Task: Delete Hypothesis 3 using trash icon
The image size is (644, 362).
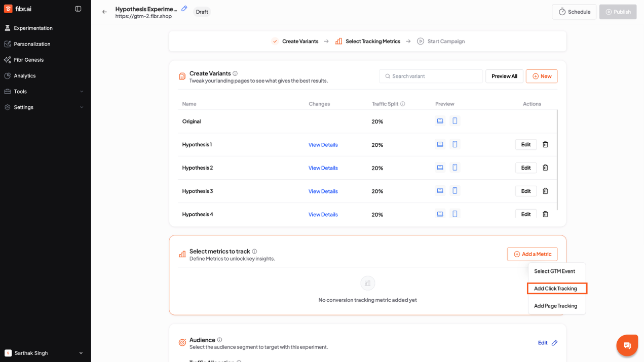Action: click(545, 191)
